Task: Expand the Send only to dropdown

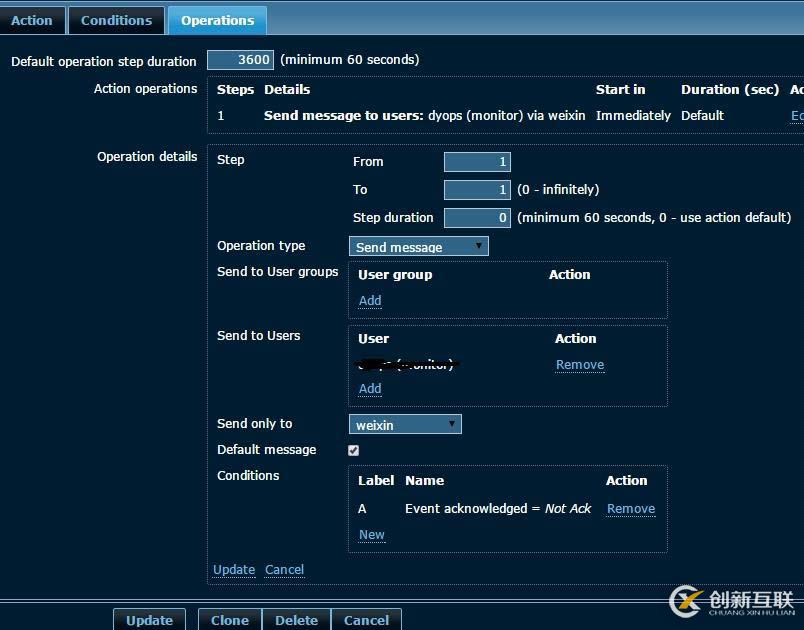Action: tap(405, 425)
